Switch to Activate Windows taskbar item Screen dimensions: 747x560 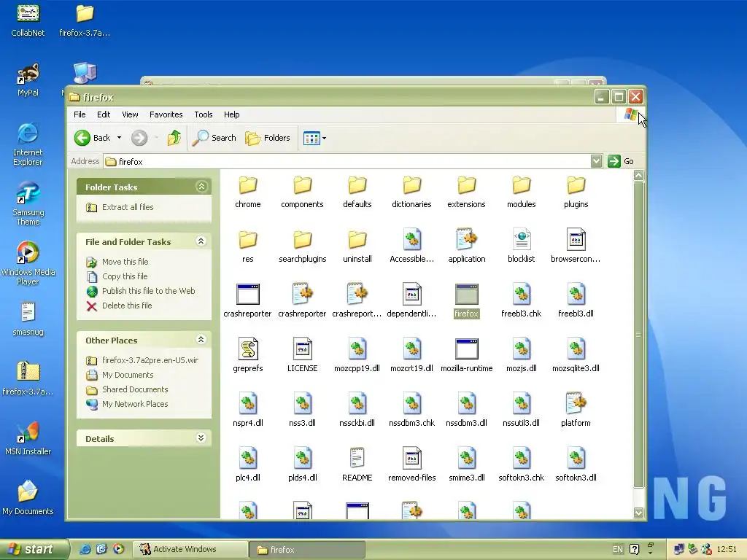190,549
